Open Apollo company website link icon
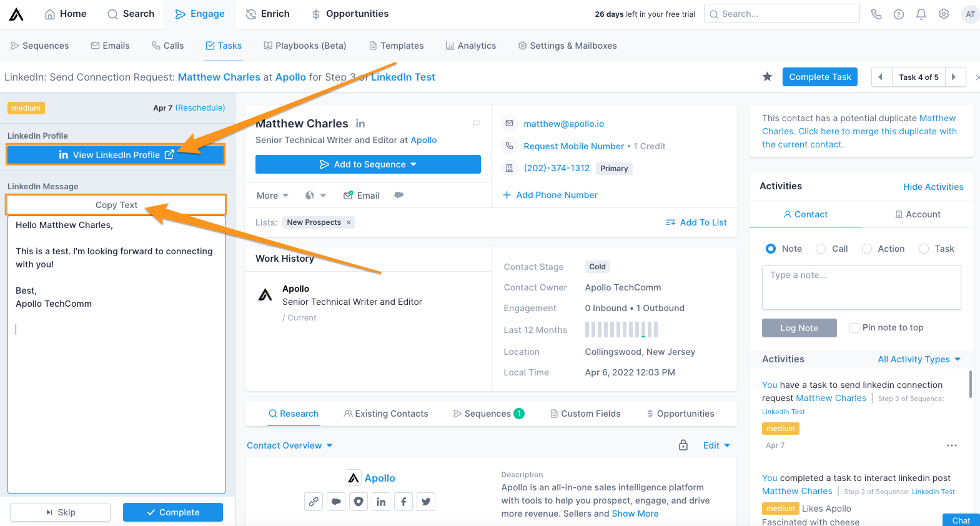Viewport: 980px width, 526px height. click(314, 502)
